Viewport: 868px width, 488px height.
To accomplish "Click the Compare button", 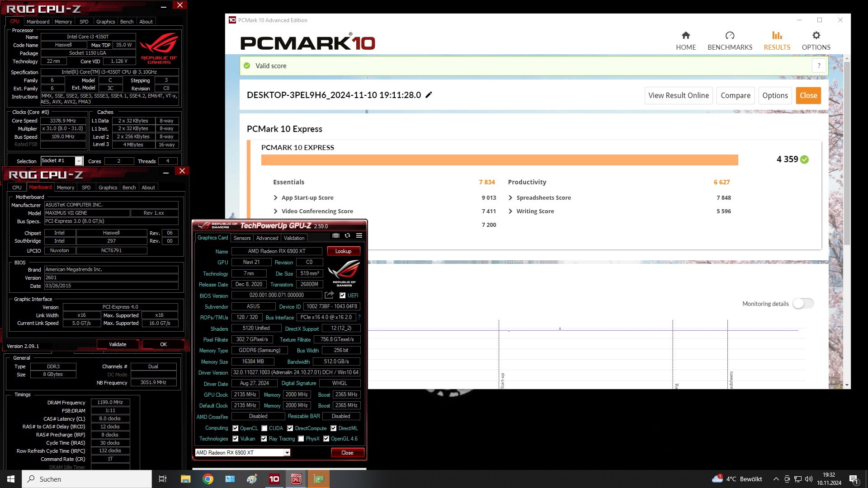I will 736,95.
